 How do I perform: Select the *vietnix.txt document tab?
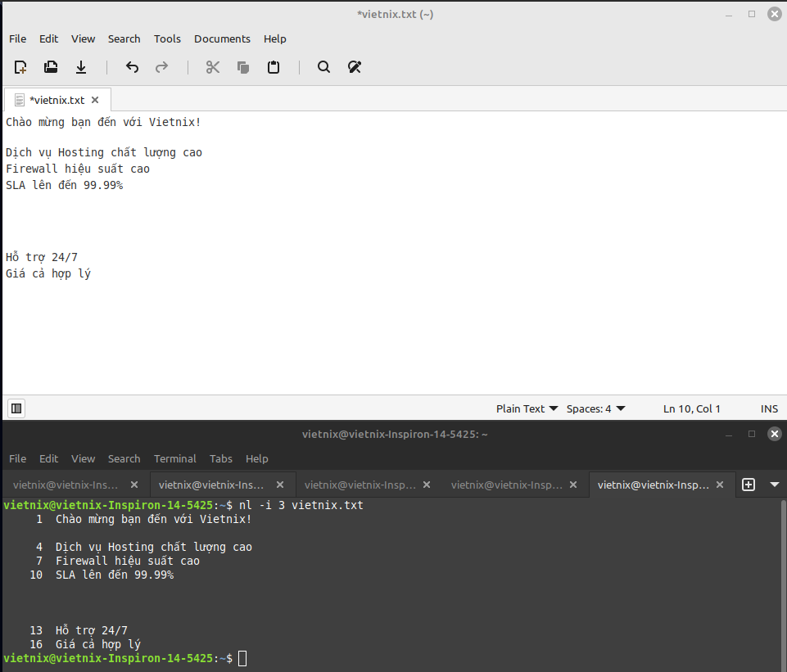click(57, 100)
